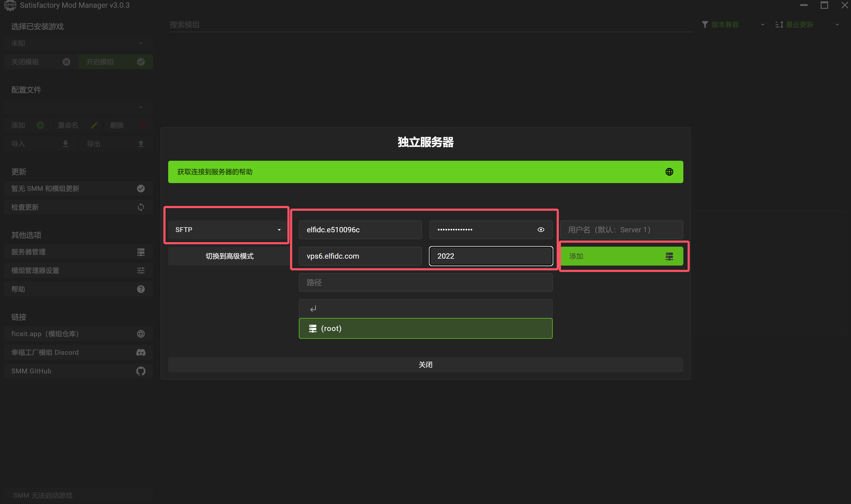Click the port field showing 2022
Image resolution: width=851 pixels, height=504 pixels.
pos(491,256)
